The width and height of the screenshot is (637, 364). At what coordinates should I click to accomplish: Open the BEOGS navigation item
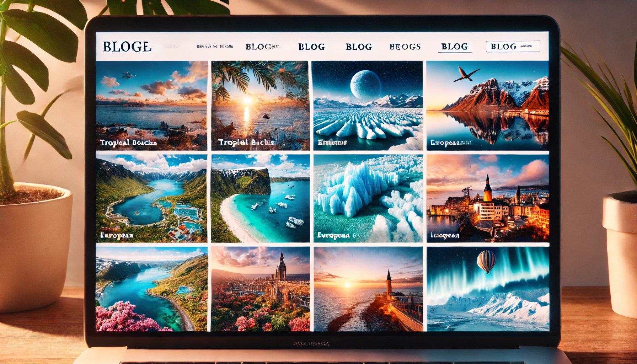point(405,47)
